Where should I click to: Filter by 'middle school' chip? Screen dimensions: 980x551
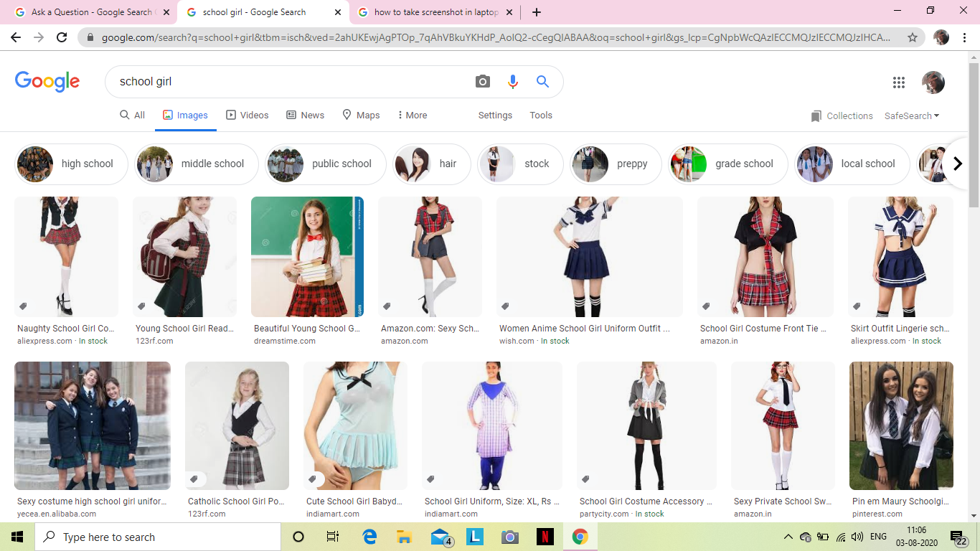(x=197, y=164)
